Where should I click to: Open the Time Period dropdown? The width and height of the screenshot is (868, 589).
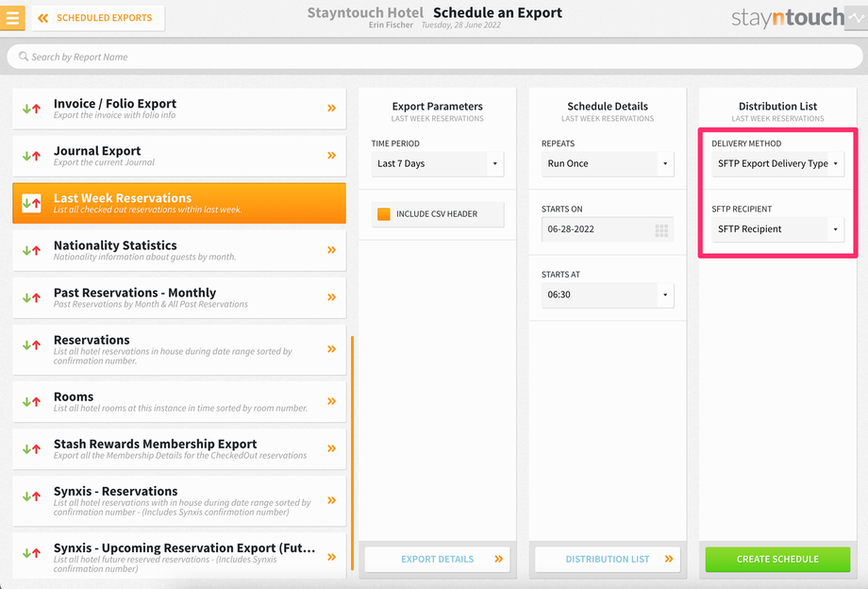point(438,164)
